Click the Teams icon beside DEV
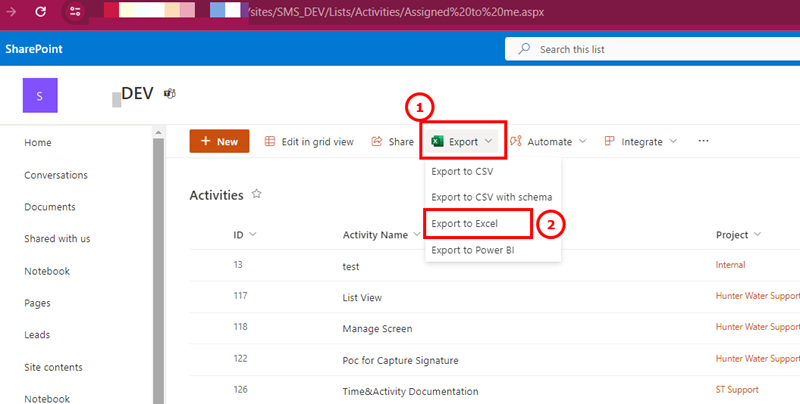Viewport: 800px width, 404px height. pos(170,94)
